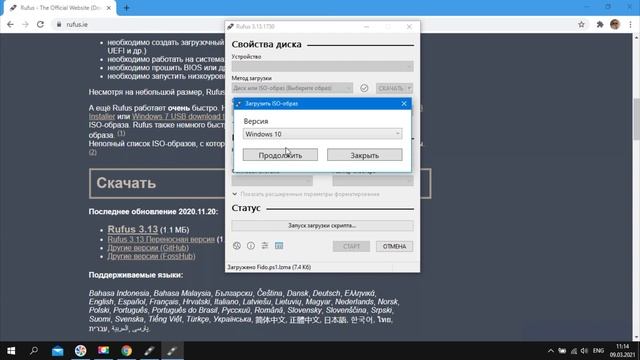640x360 pixels.
Task: Open the cluster size dropdown
Action: pos(373,181)
